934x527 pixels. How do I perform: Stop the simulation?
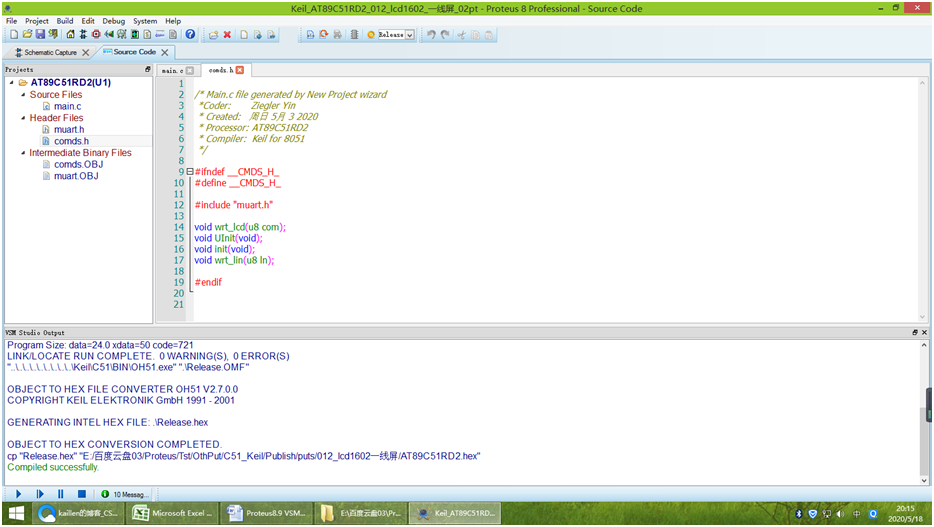click(82, 494)
